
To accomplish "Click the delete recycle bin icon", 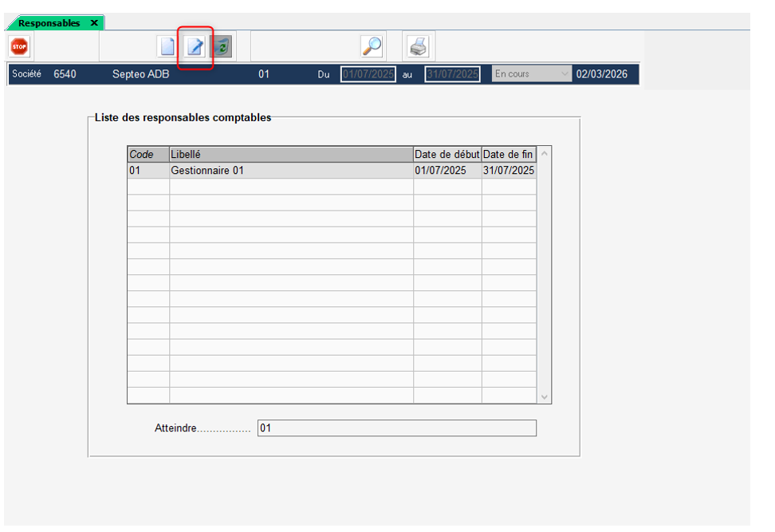I will tap(221, 47).
